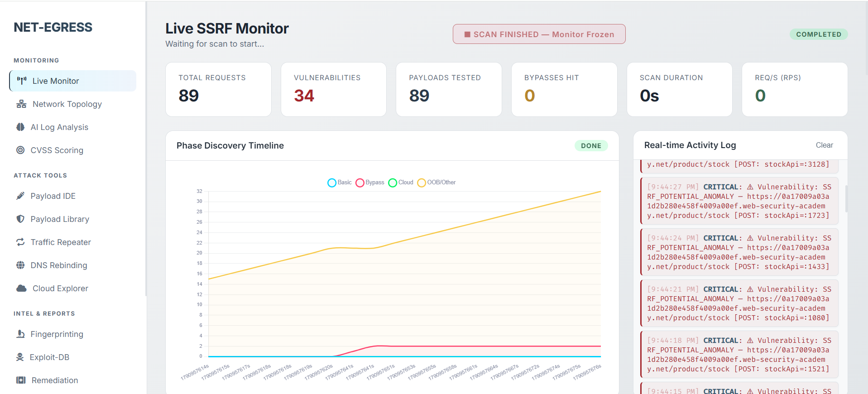Hide the Cloud series in chart legend
This screenshot has width=868, height=394.
click(x=401, y=183)
